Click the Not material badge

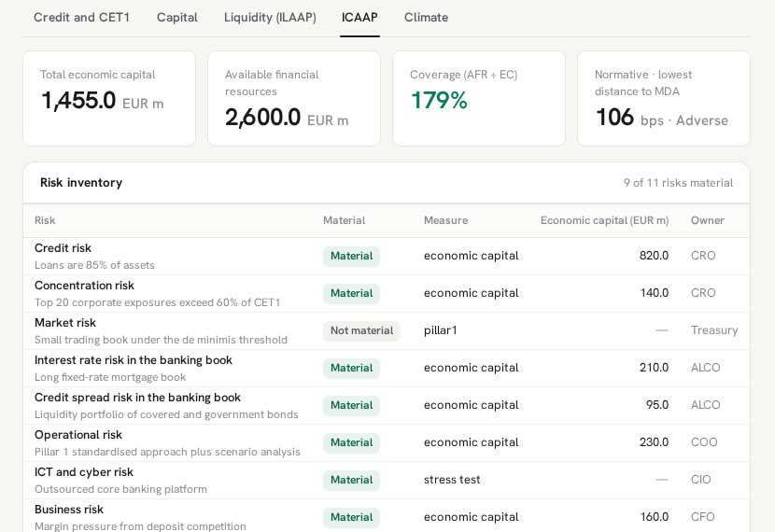pyautogui.click(x=361, y=330)
